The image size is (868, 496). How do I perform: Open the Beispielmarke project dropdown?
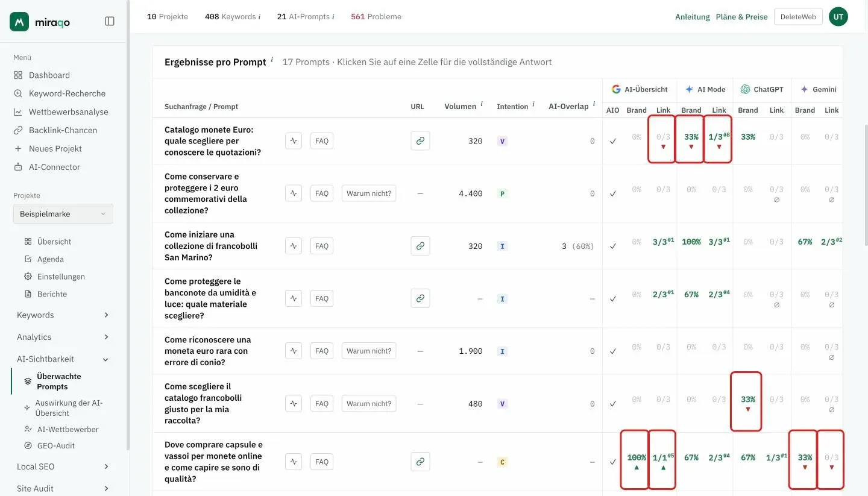(63, 214)
